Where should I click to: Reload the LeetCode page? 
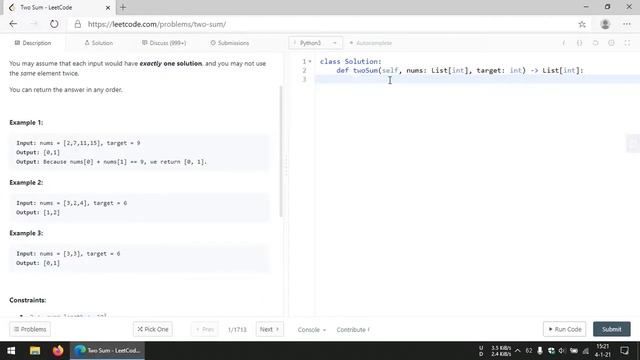[x=54, y=24]
